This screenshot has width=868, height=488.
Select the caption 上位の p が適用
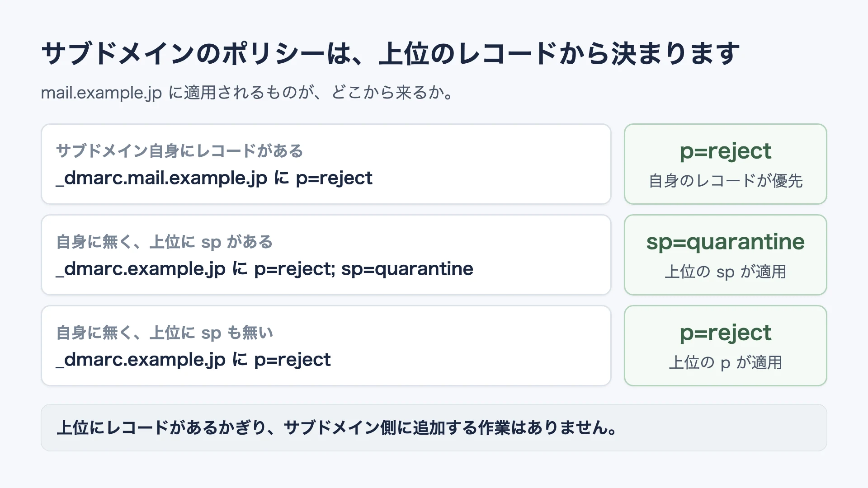coord(726,362)
